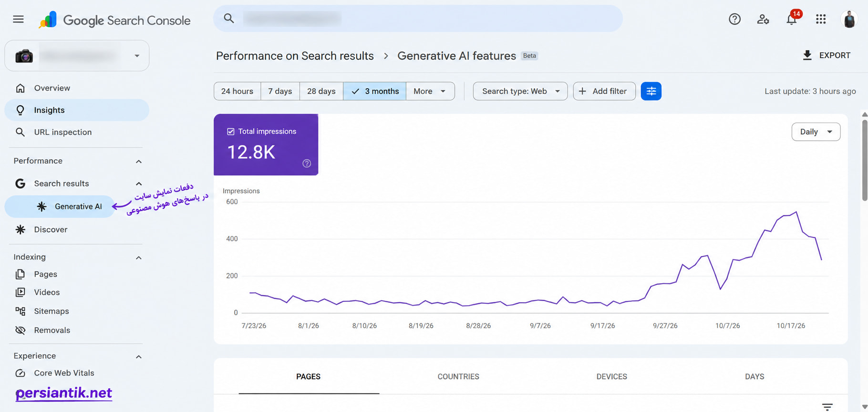The image size is (868, 412).
Task: Switch to the DAYS tab
Action: pyautogui.click(x=754, y=377)
